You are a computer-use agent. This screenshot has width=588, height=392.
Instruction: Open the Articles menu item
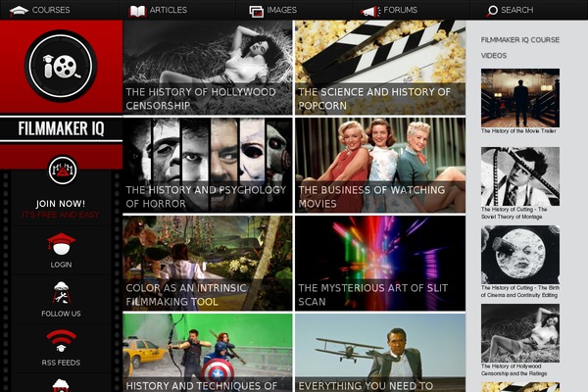coord(168,10)
